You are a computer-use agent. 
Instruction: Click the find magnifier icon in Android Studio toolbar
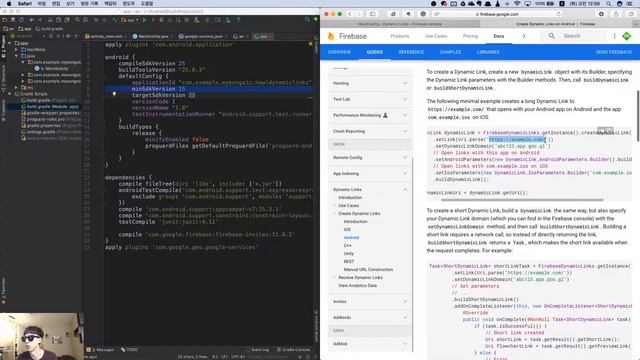click(x=77, y=20)
